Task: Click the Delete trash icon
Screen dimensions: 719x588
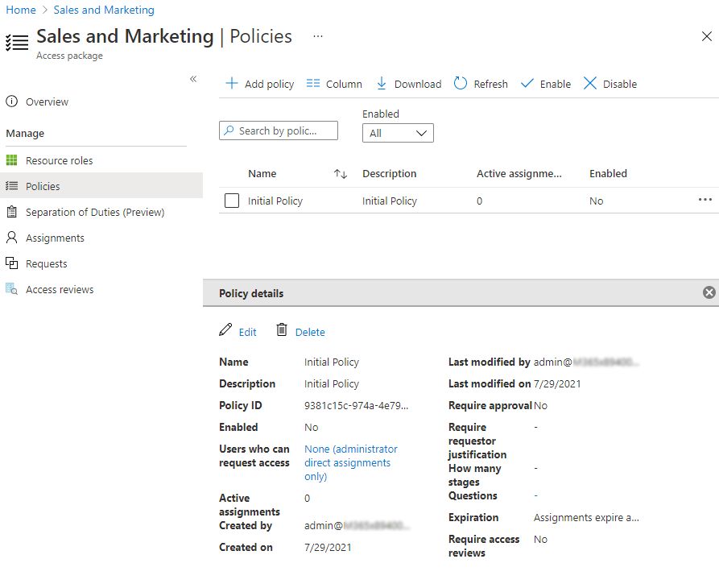Action: [282, 330]
